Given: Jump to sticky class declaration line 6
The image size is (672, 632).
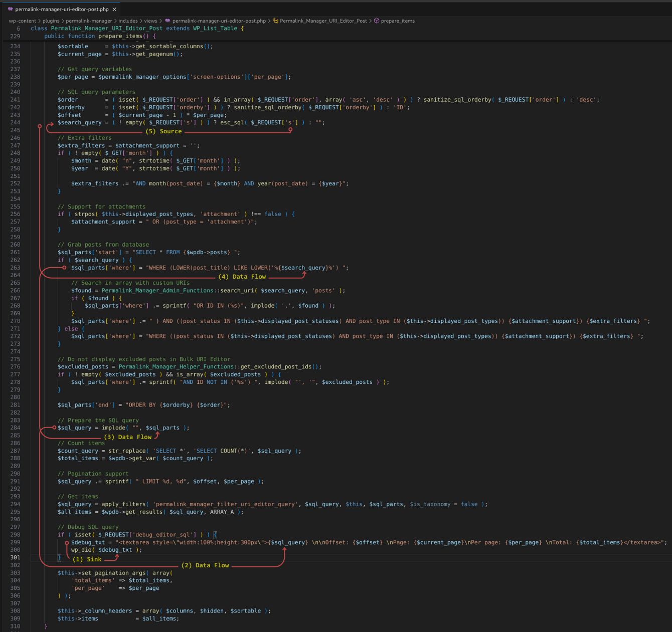Looking at the screenshot, I should [137, 29].
